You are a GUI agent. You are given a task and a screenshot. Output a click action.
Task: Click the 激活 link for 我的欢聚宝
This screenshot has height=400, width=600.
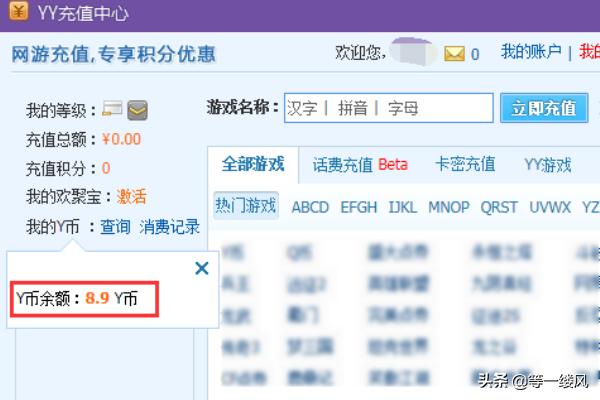(x=132, y=197)
